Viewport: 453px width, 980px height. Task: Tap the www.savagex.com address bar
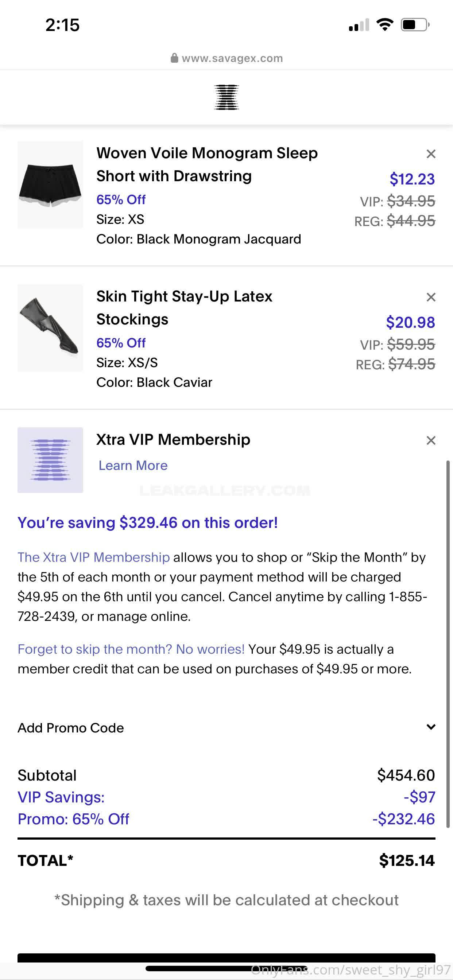click(232, 58)
